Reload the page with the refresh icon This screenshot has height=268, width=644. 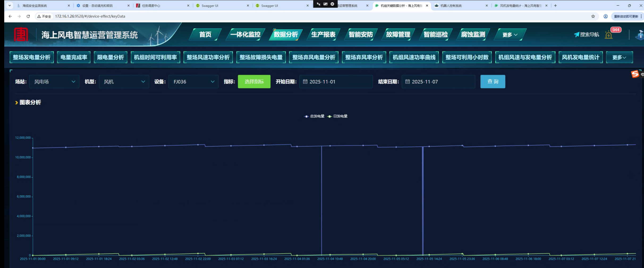pos(28,16)
